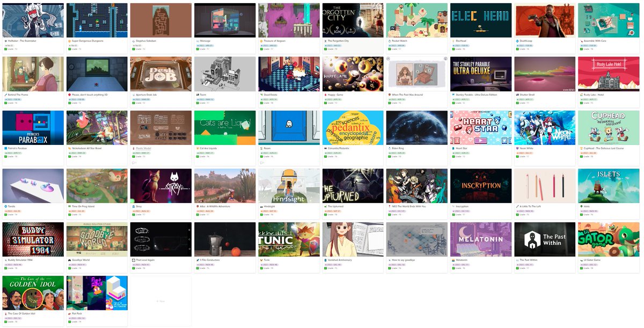The height and width of the screenshot is (328, 644).
Task: Toggle the Grade checkbox on Inscryption card
Action: click(x=453, y=215)
